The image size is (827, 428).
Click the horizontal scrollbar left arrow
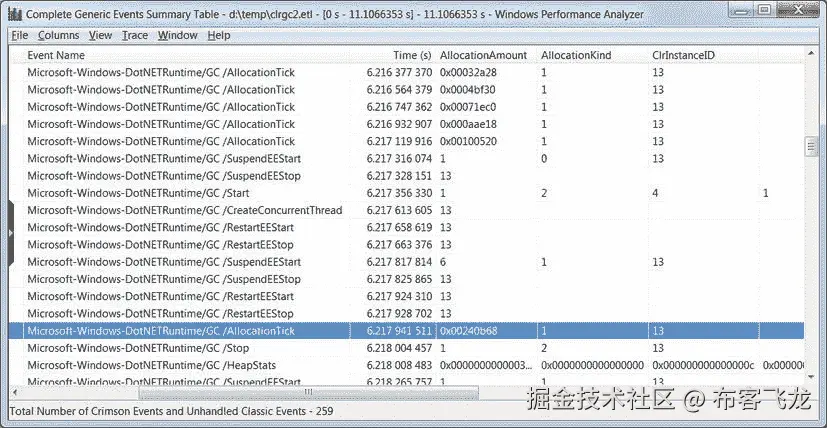point(15,392)
